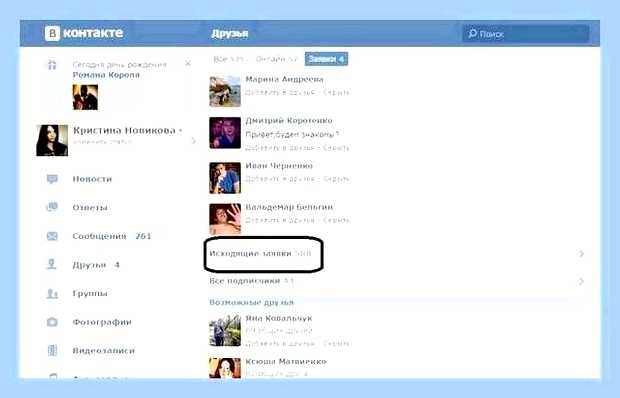The image size is (620, 398).
Task: Switch to the Онлайн friends tab
Action: pyautogui.click(x=276, y=59)
